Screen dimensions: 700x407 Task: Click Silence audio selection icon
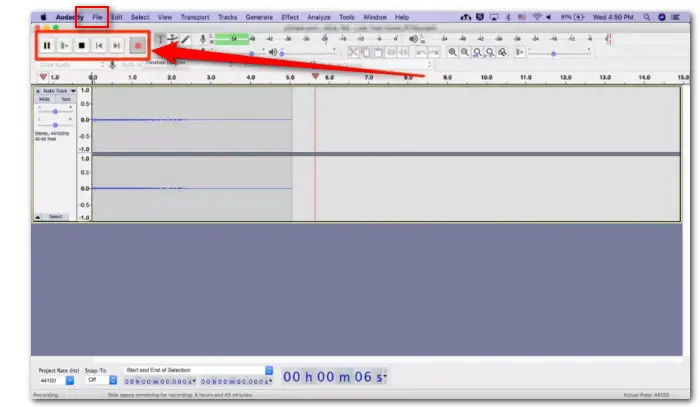tap(403, 53)
